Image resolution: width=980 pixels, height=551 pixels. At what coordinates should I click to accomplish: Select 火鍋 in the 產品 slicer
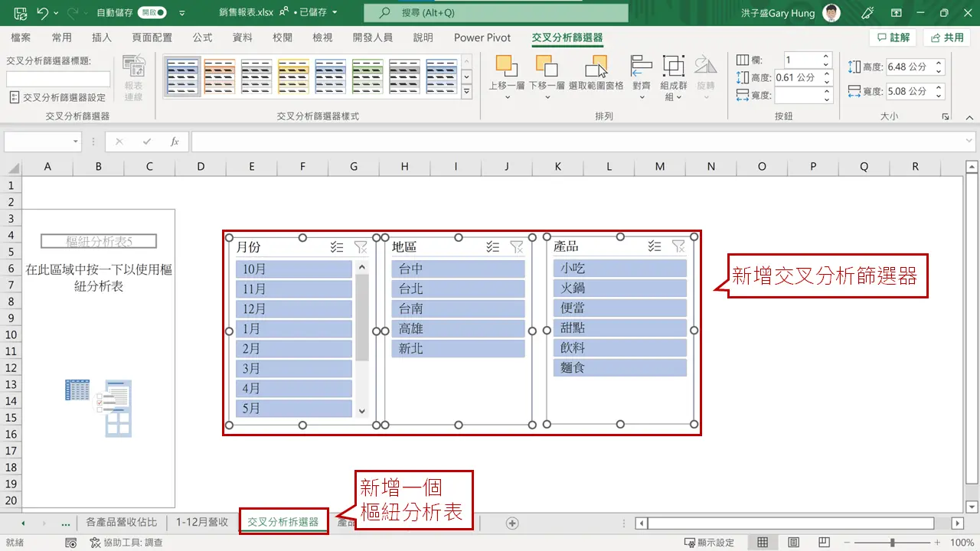click(620, 288)
